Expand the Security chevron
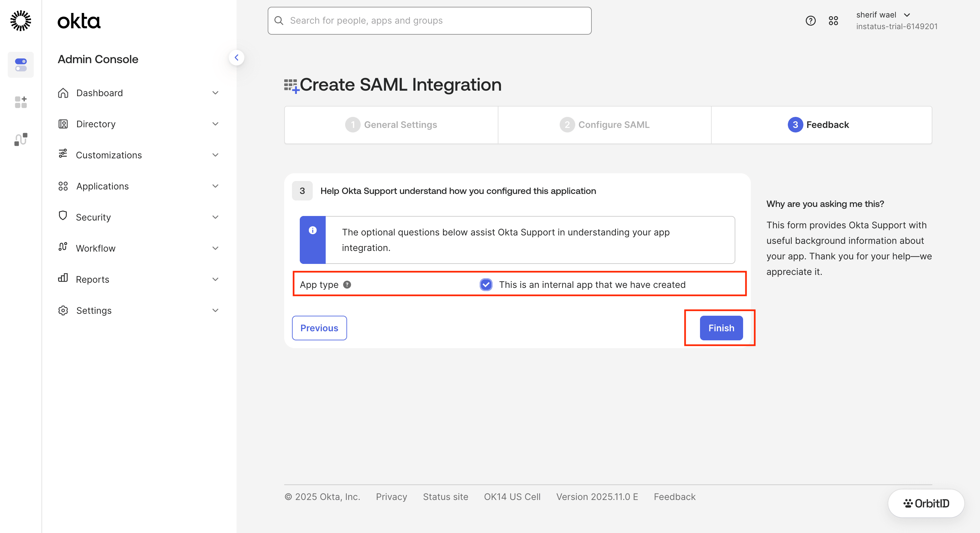Screen dimensions: 980x533 (x=215, y=217)
